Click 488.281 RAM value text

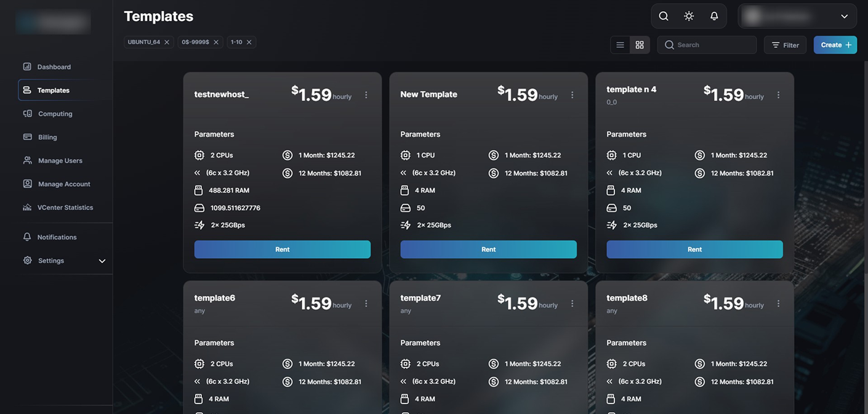(229, 190)
